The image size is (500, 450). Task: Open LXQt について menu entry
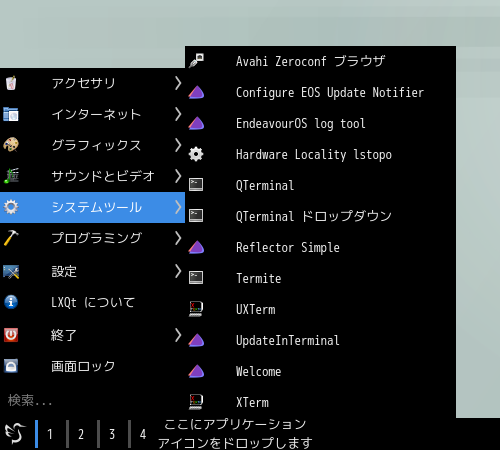(x=92, y=302)
